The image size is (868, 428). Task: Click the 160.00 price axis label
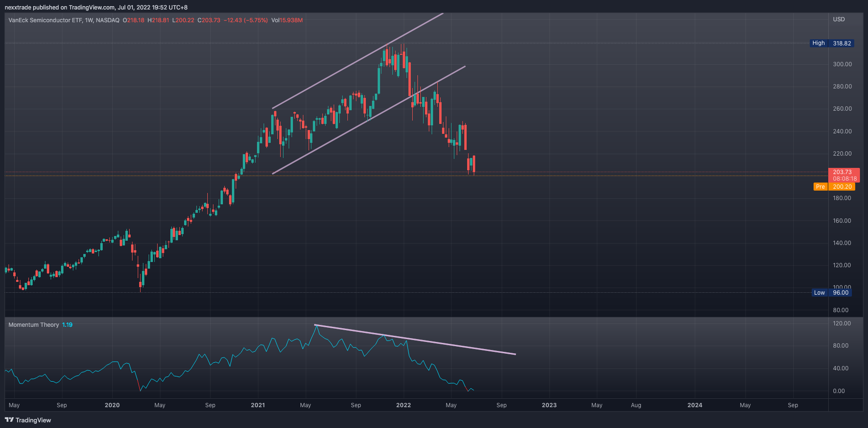(x=842, y=221)
